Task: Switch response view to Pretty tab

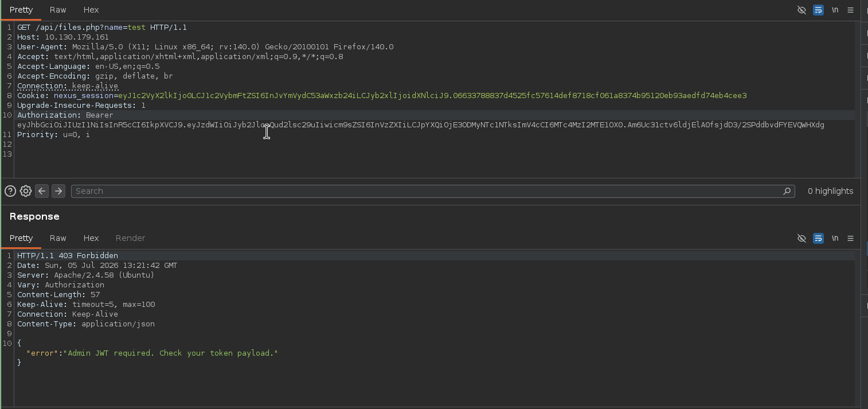Action: tap(21, 238)
